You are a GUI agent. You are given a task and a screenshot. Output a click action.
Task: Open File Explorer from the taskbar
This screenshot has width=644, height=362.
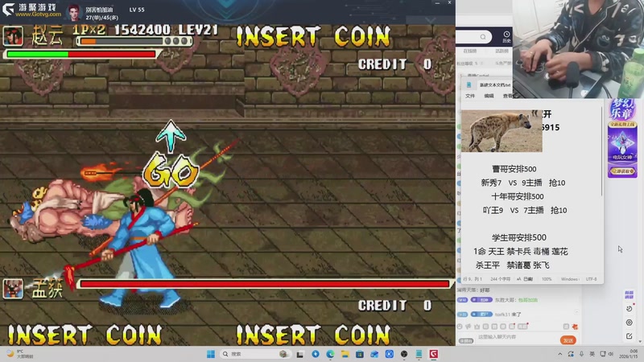coord(345,354)
